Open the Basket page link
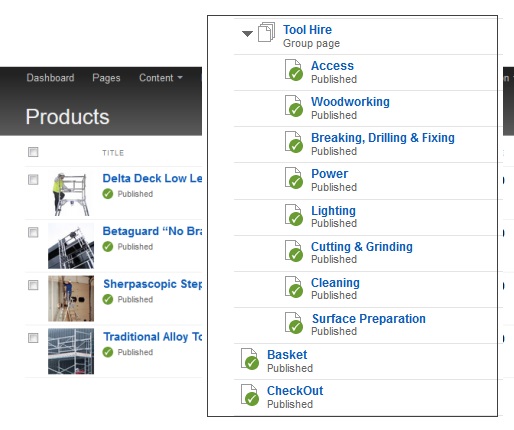Viewport: 514px width, 430px height. (287, 355)
